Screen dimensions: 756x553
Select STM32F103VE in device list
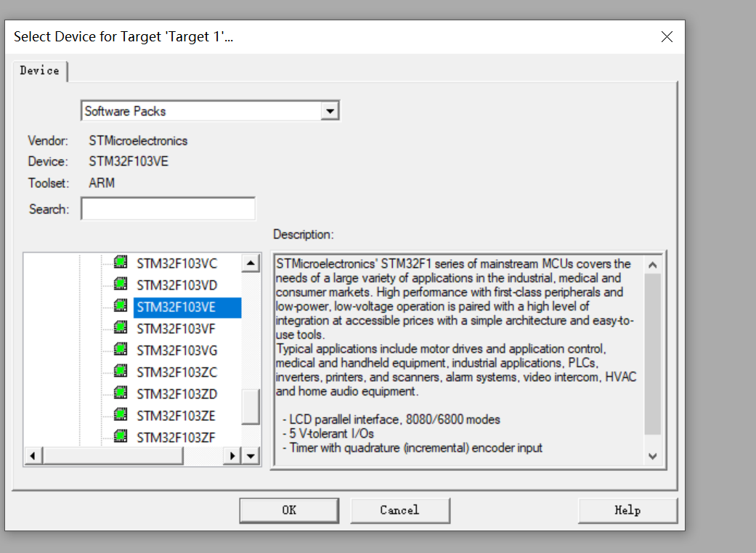coord(176,306)
